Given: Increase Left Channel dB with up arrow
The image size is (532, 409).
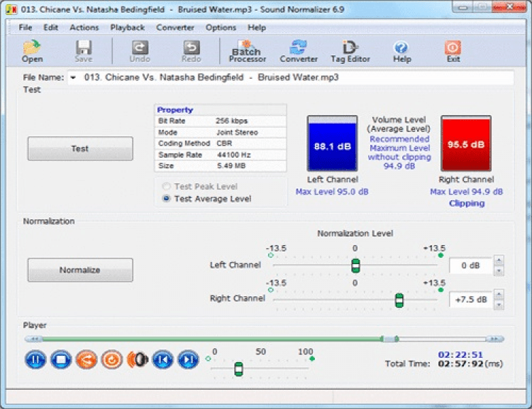Looking at the screenshot, I should tap(499, 261).
